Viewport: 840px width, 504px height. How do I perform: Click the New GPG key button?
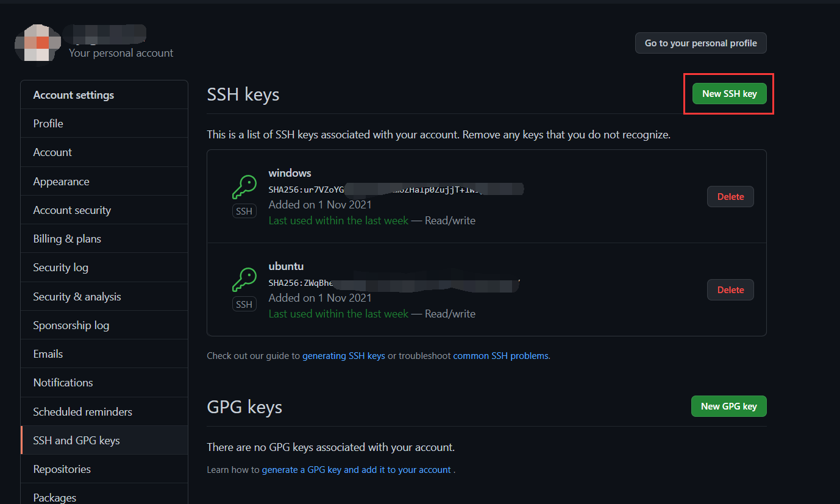click(728, 406)
